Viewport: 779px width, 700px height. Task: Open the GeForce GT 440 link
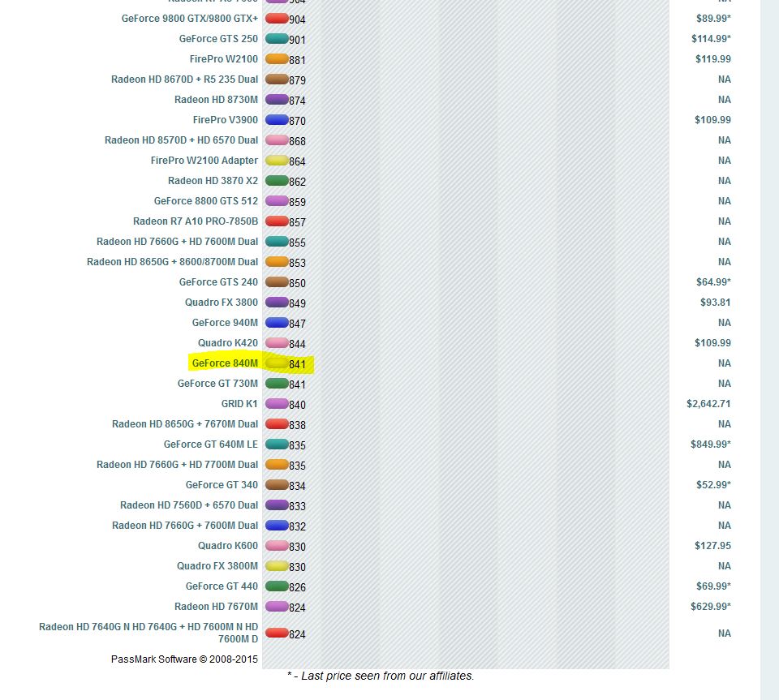222,586
